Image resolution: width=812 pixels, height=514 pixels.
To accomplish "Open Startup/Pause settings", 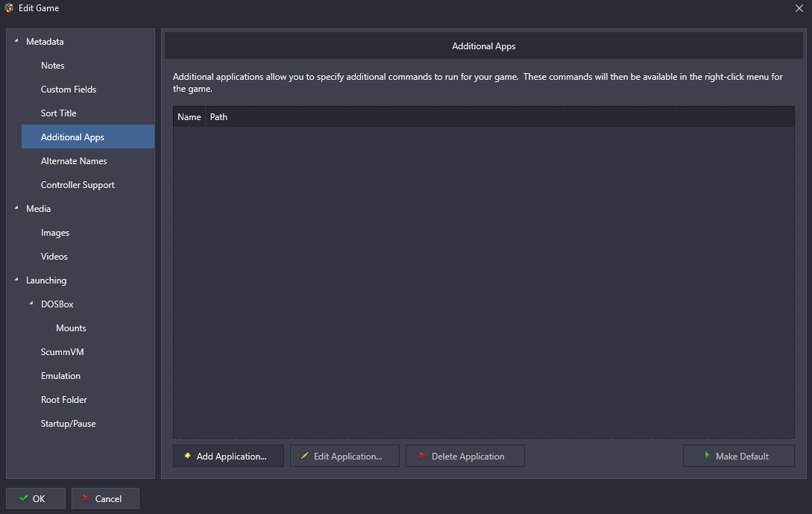I will click(69, 423).
